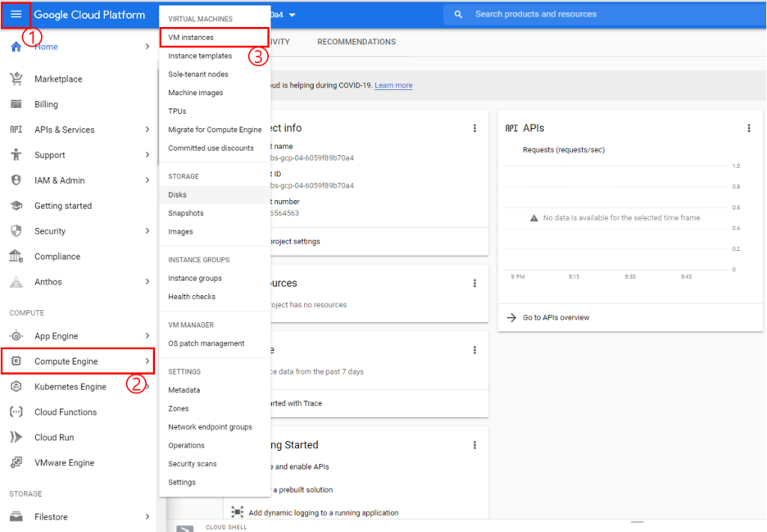
Task: Click the Compliance building icon
Action: coord(16,256)
